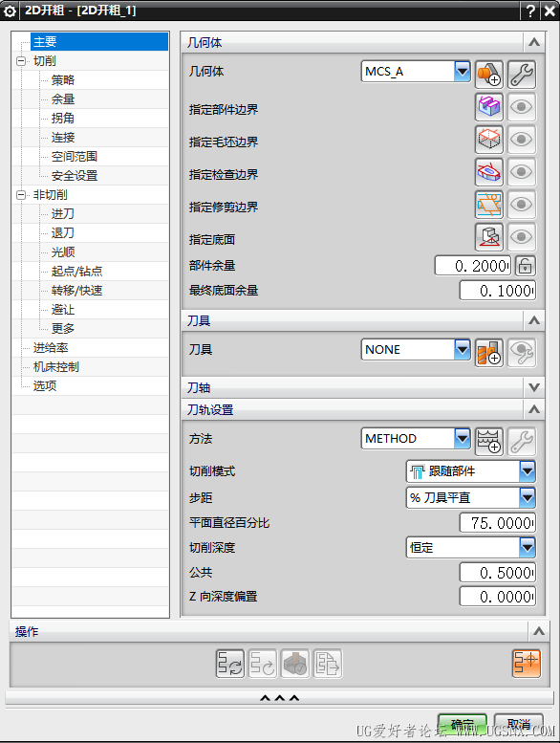The height and width of the screenshot is (743, 560).
Task: Toggle the display eye for 指定部件边界
Action: pyautogui.click(x=521, y=107)
